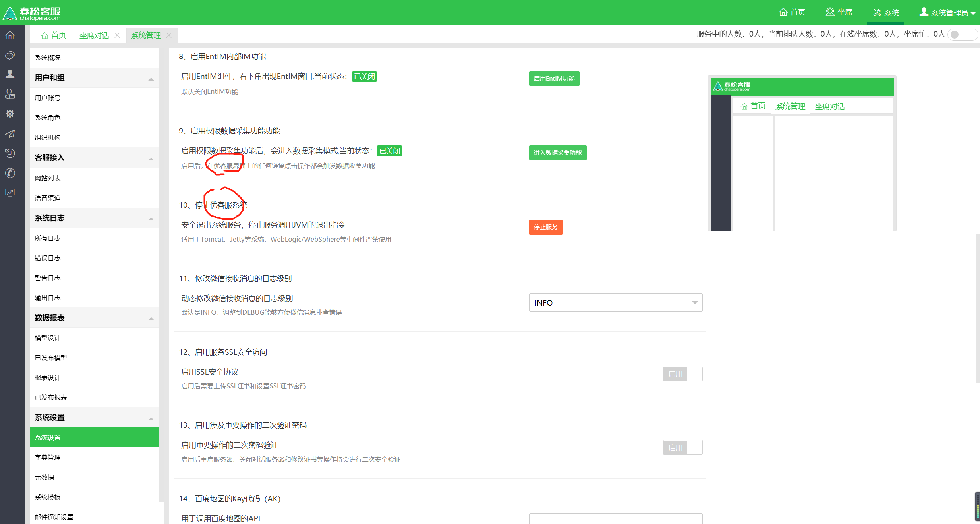The width and height of the screenshot is (980, 524).
Task: Click the 启用EntIM功能 button
Action: click(x=554, y=78)
